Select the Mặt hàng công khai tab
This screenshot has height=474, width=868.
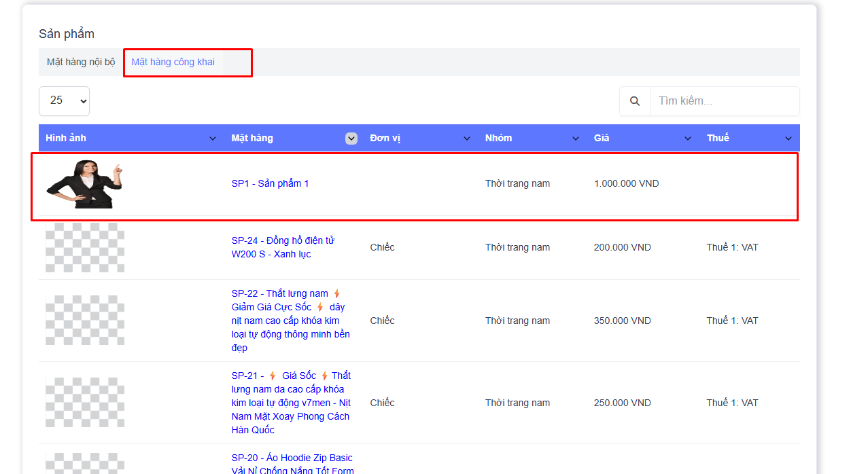coord(173,62)
